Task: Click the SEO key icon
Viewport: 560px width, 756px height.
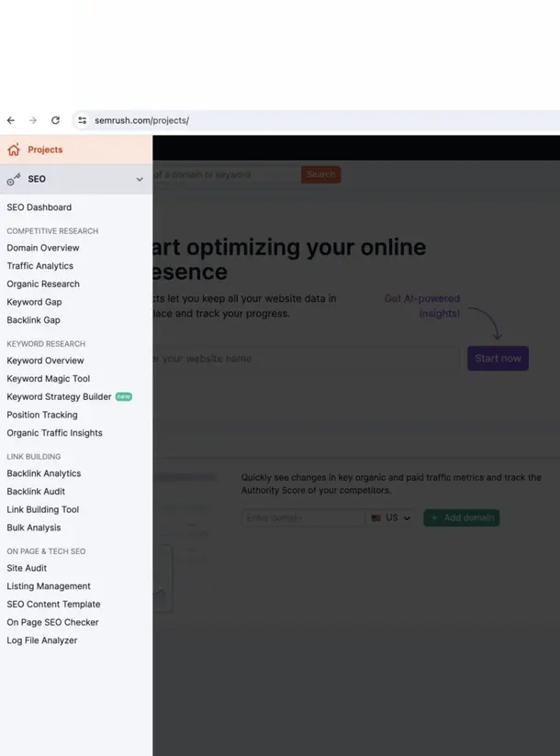Action: [x=13, y=180]
